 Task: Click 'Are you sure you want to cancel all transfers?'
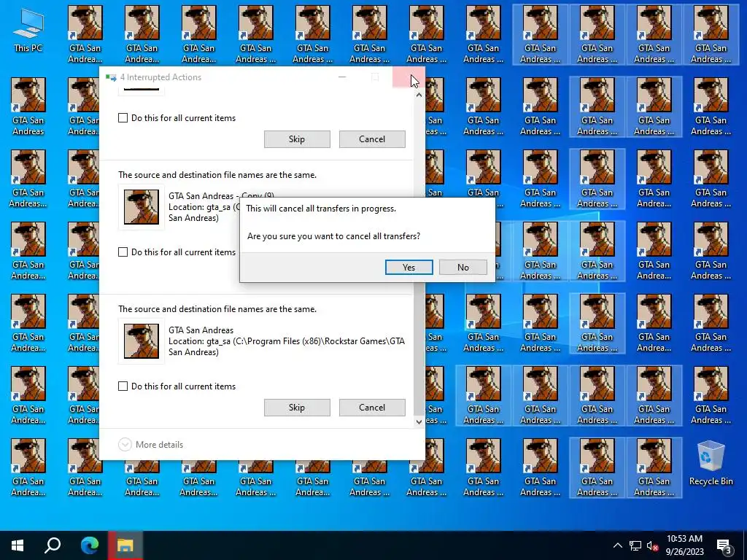click(333, 236)
